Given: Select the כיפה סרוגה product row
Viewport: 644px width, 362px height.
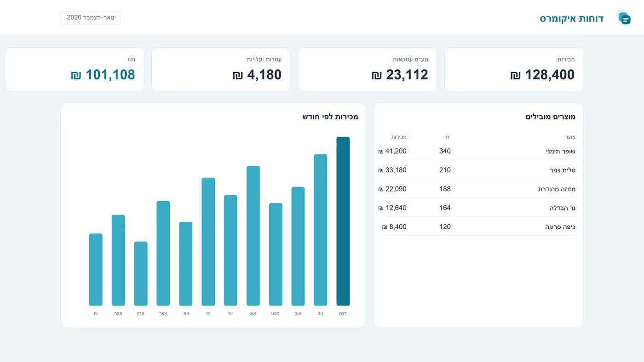Looking at the screenshot, I should (x=477, y=226).
